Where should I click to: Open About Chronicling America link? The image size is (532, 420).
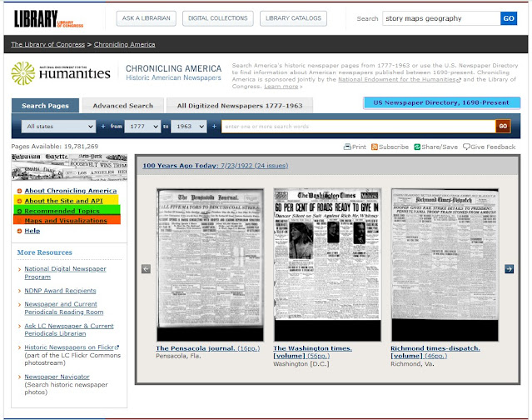[71, 191]
